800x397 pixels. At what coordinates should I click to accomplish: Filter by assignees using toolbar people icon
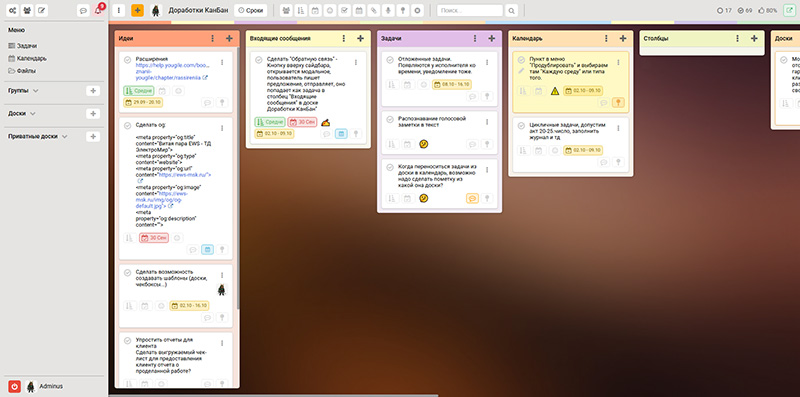[286, 10]
